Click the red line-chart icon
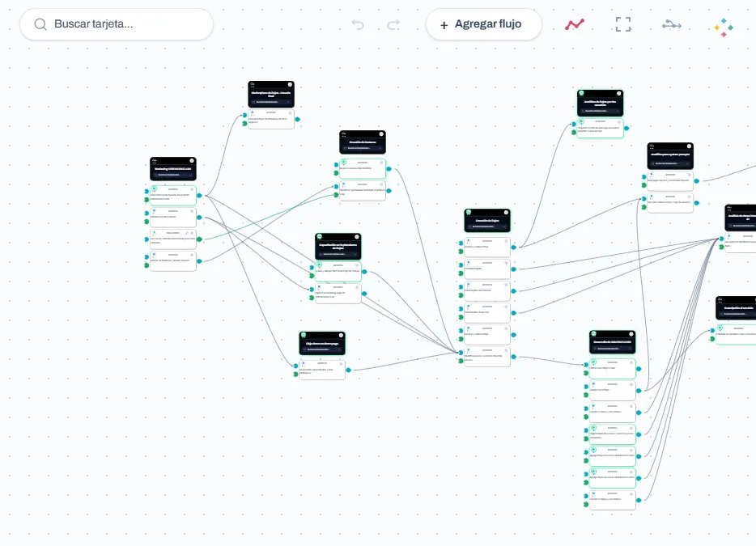 pos(575,24)
